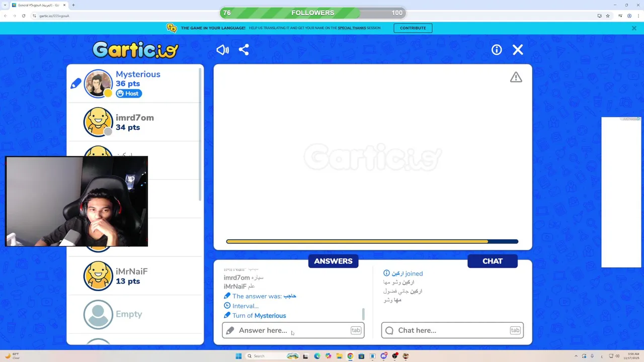Image resolution: width=644 pixels, height=362 pixels.
Task: Open the weather widget on the taskbar
Action: [12, 356]
